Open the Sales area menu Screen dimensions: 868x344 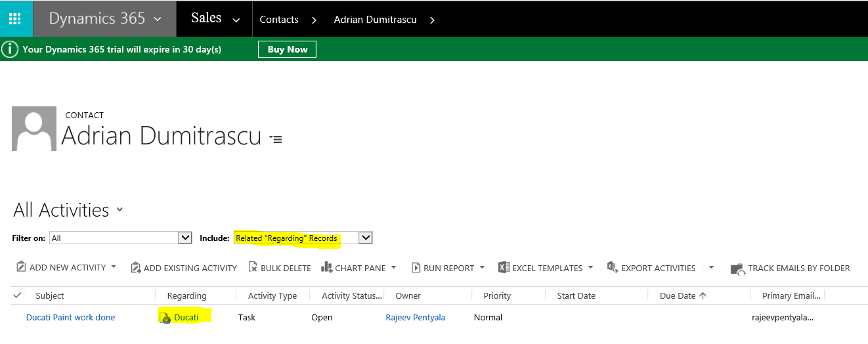click(215, 18)
